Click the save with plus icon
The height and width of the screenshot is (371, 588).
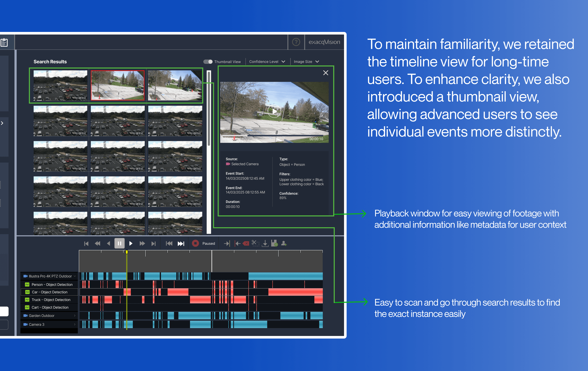(274, 243)
